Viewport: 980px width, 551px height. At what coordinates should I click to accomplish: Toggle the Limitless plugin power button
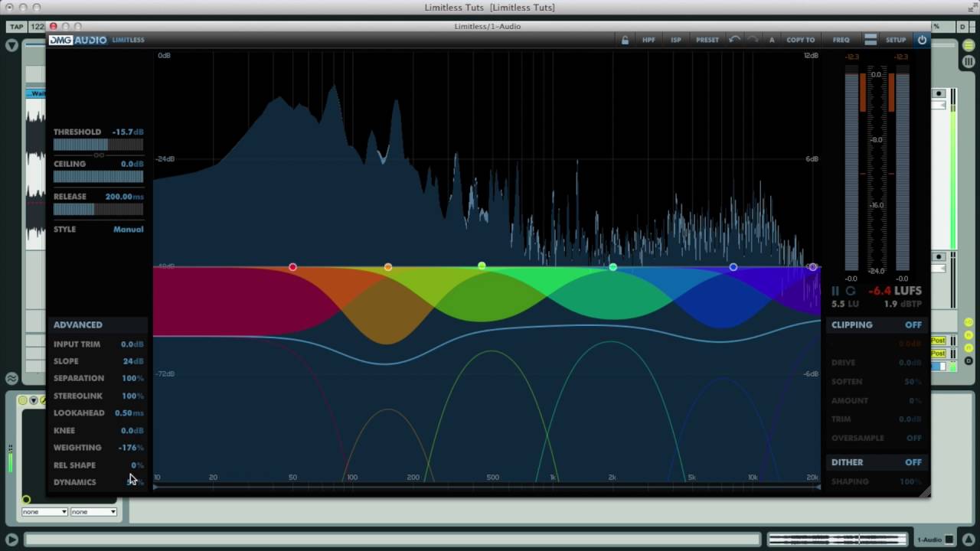(x=922, y=40)
